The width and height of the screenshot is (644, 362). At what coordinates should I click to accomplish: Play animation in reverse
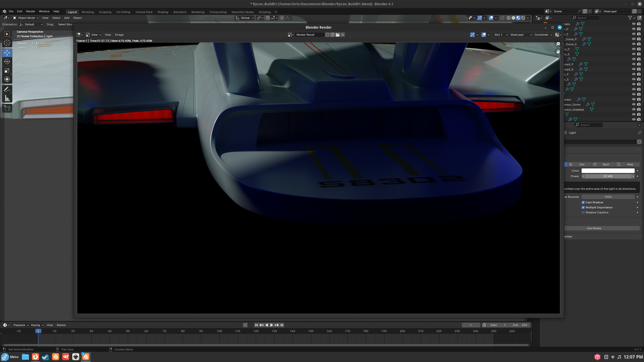267,325
